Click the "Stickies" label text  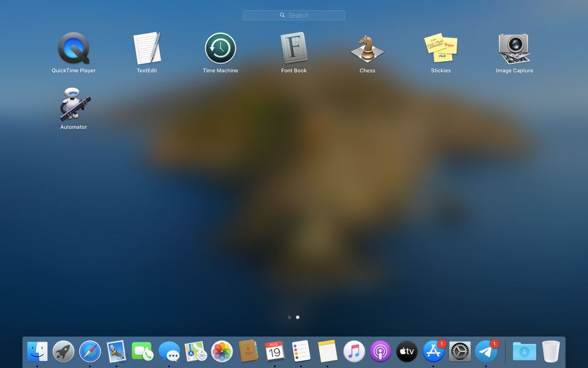[x=441, y=70]
